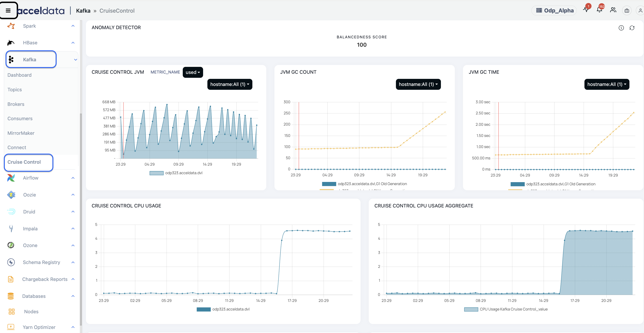Open Kafka Connect page

17,147
